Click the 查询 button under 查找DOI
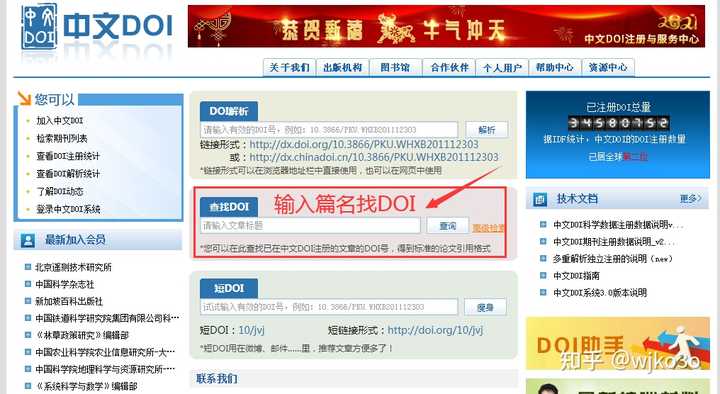 (x=448, y=225)
